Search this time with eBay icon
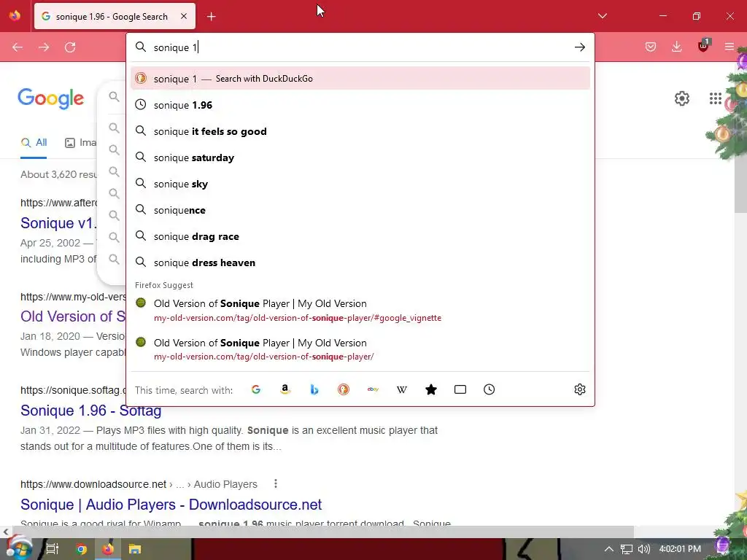The height and width of the screenshot is (560, 747). coord(373,389)
